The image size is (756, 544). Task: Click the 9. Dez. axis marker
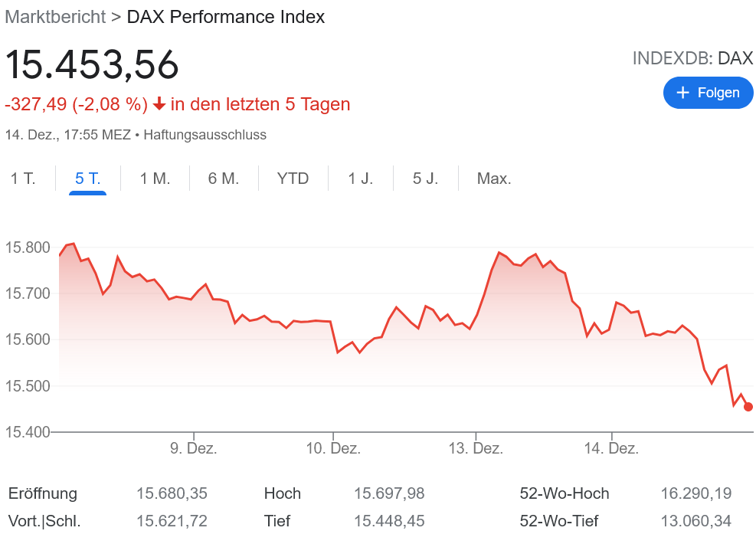(193, 449)
